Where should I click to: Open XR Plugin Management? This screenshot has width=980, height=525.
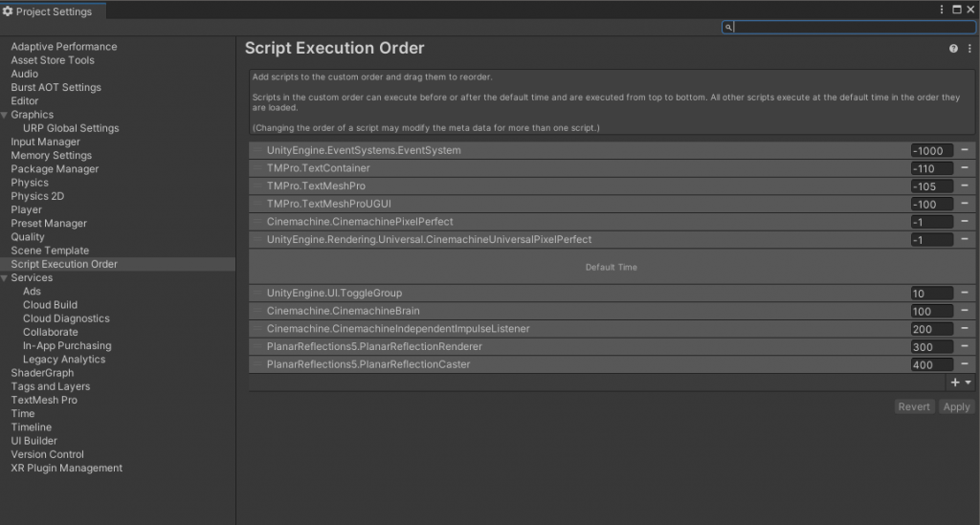click(66, 469)
